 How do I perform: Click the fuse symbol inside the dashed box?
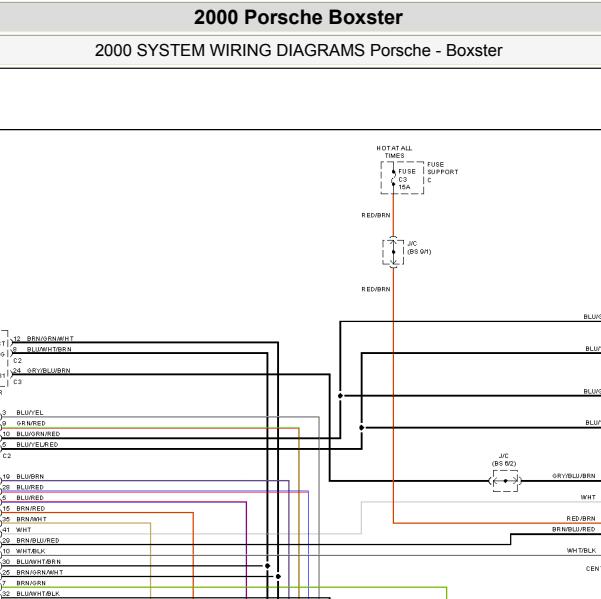coord(393,178)
